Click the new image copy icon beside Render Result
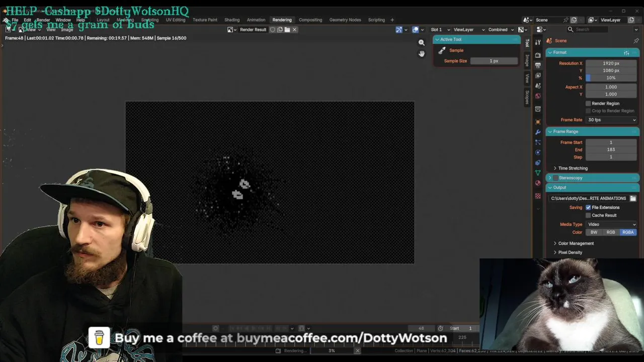Viewport: 644px width, 362px height. coord(280,30)
